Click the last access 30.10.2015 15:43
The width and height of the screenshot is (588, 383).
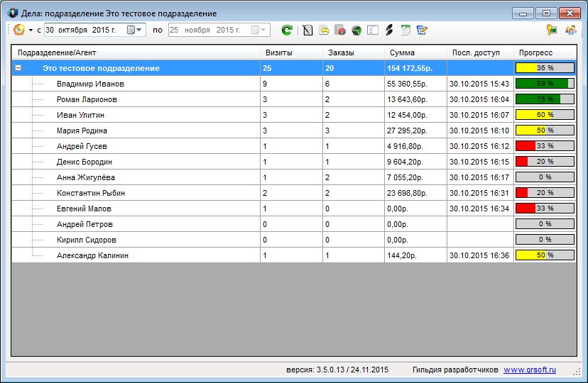(479, 84)
